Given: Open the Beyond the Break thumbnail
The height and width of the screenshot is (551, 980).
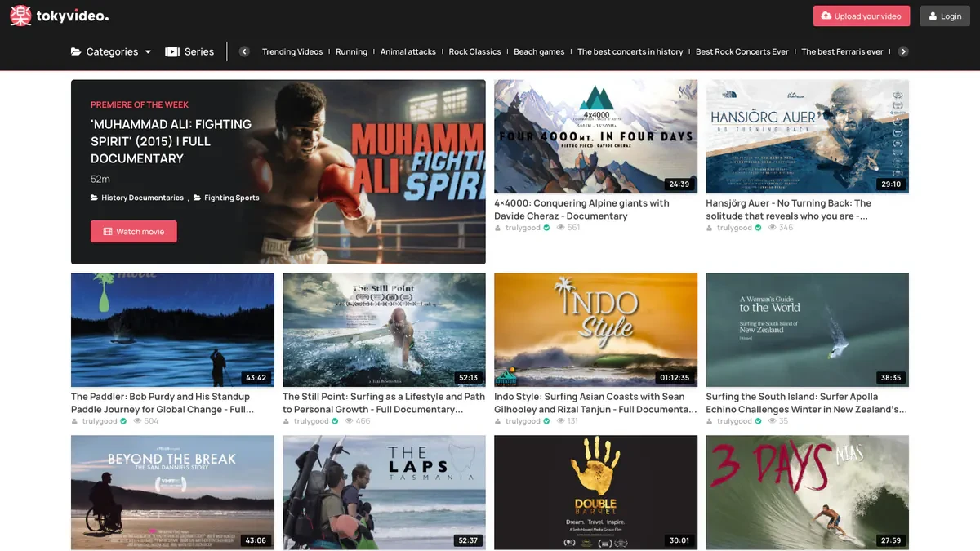Looking at the screenshot, I should [172, 492].
